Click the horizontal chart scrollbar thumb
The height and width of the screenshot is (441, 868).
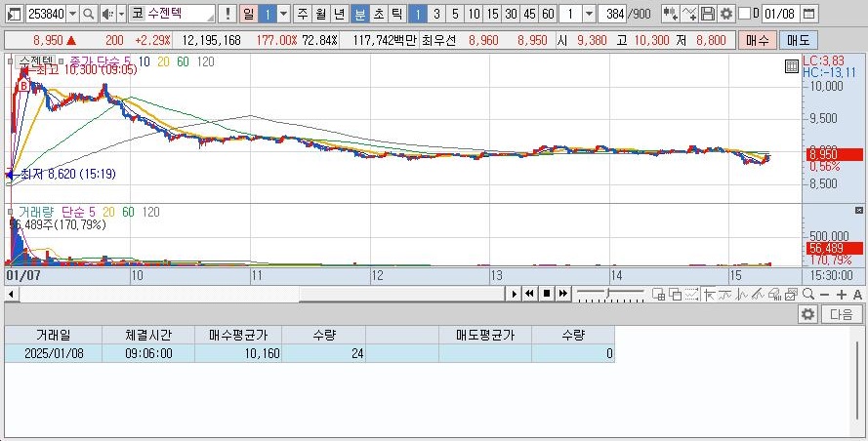(x=401, y=294)
